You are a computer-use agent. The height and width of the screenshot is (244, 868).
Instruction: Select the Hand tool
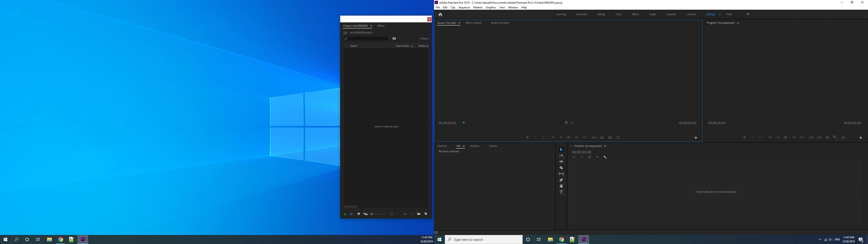click(561, 186)
